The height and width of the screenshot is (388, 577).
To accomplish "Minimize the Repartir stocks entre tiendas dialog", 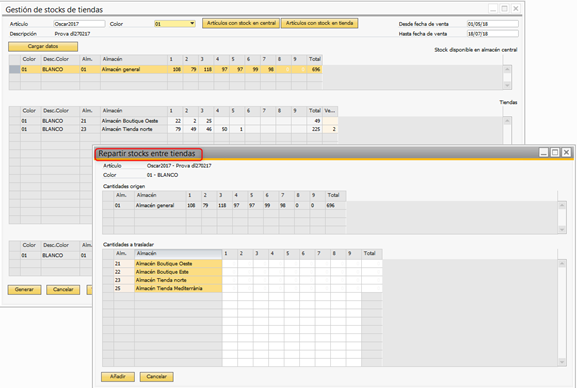I will tap(544, 152).
